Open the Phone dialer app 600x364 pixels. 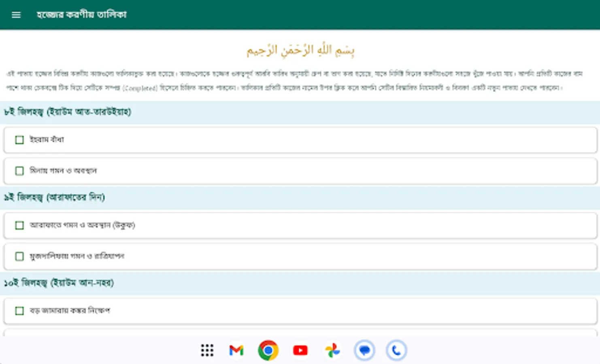click(396, 350)
